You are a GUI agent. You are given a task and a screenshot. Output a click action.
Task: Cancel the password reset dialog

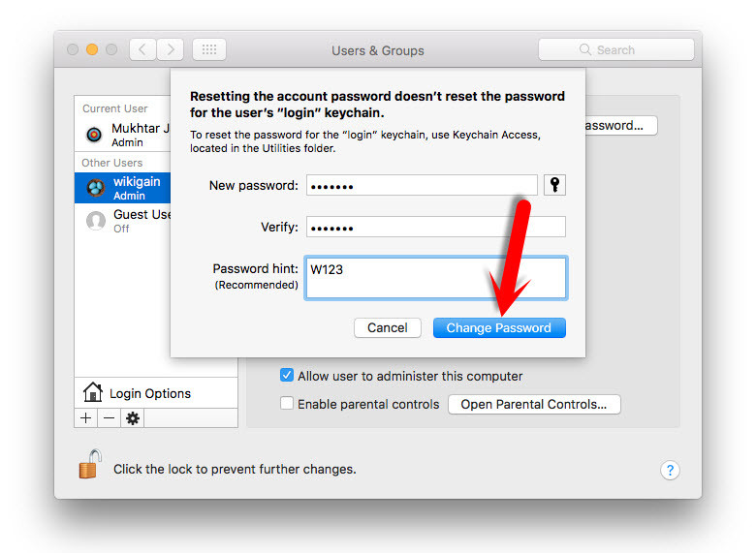point(387,327)
